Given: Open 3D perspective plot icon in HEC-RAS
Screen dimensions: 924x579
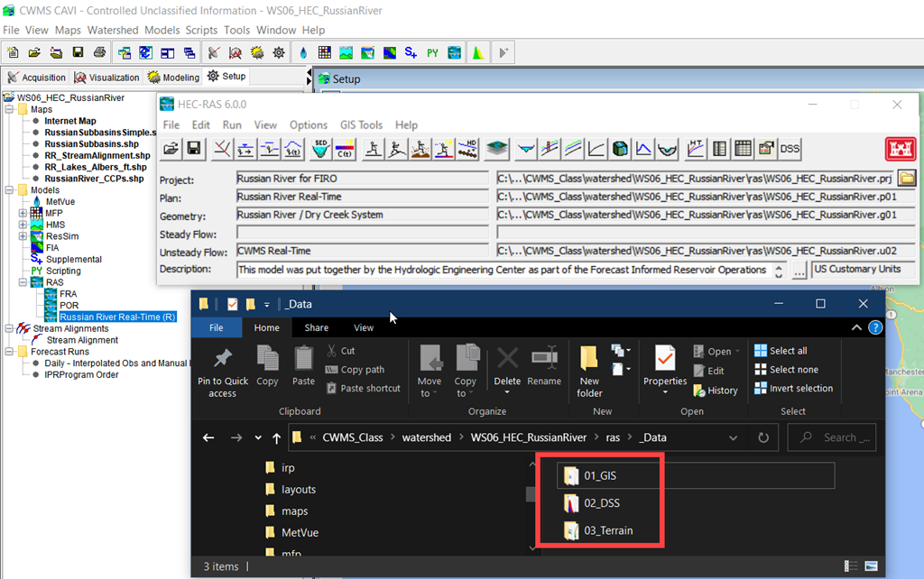Looking at the screenshot, I should pyautogui.click(x=620, y=149).
